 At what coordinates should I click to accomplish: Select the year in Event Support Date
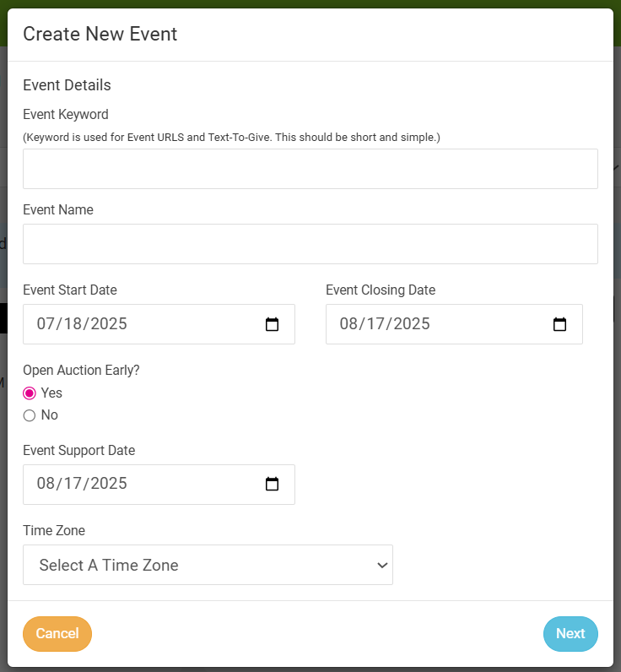coord(108,485)
